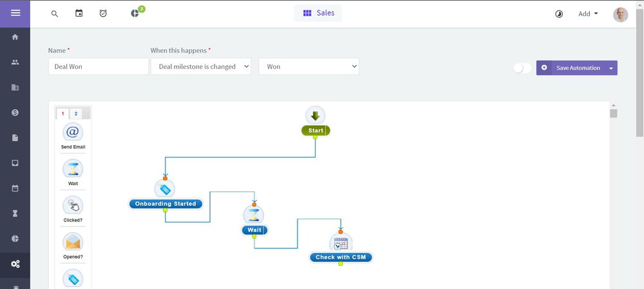Select the Opened? envelope palette node
The width and height of the screenshot is (644, 289).
pos(73,246)
